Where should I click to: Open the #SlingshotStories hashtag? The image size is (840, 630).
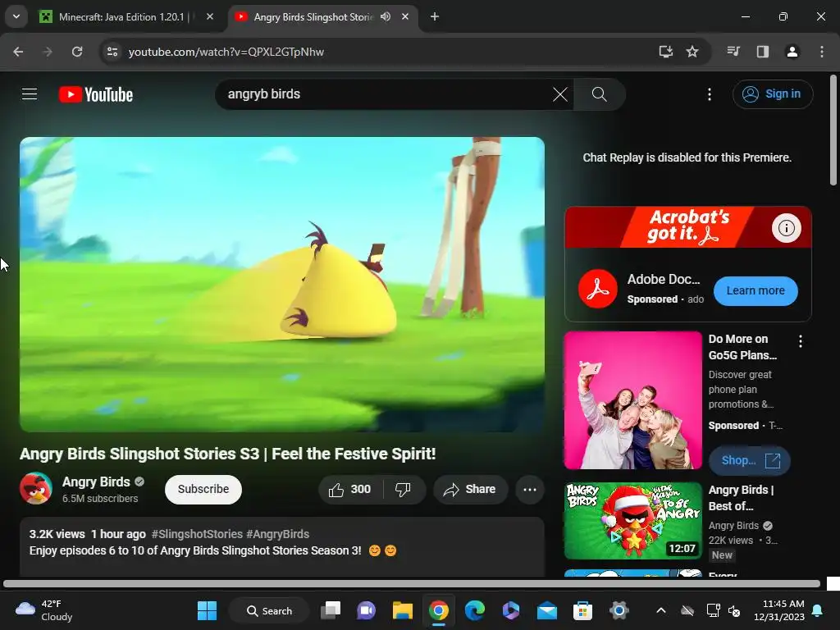(197, 534)
